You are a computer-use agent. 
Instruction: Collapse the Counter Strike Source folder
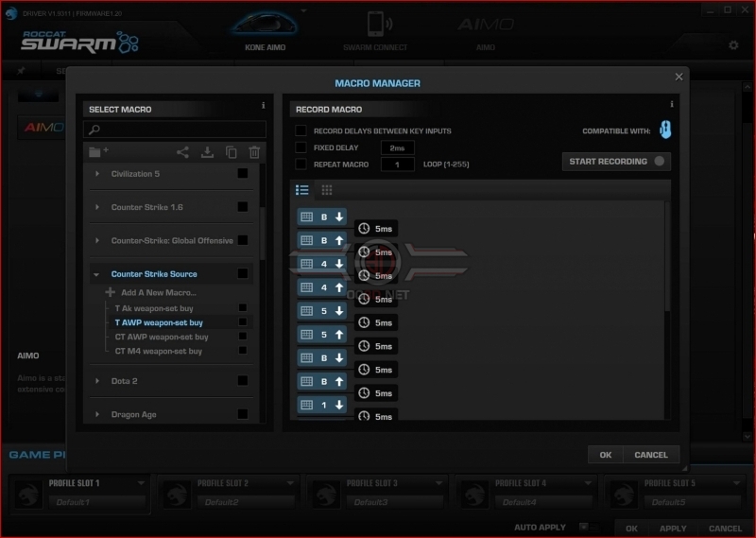pos(96,274)
